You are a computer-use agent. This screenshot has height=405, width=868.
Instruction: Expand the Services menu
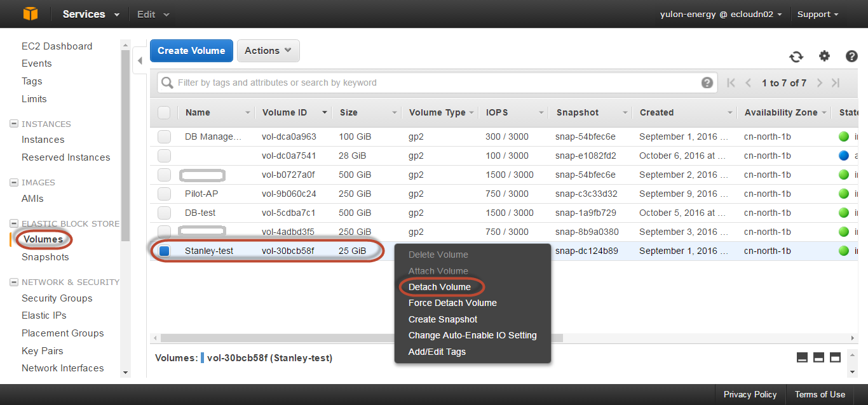click(x=91, y=14)
